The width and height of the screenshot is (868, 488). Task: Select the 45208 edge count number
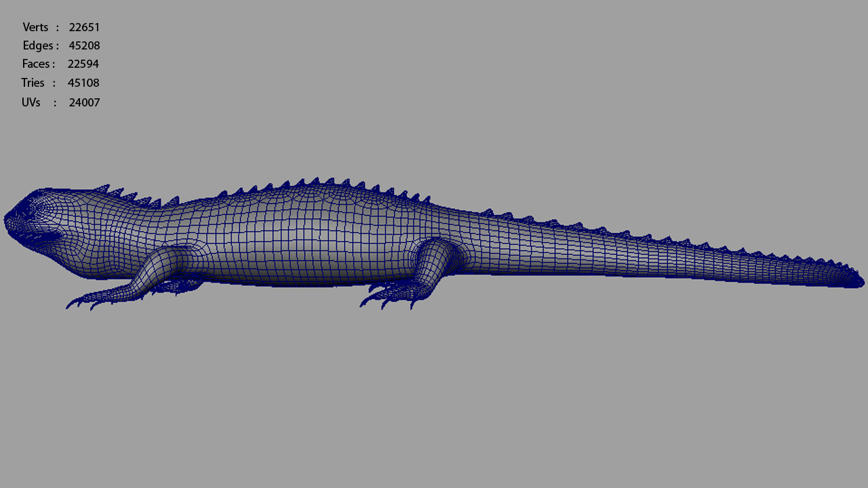(x=84, y=45)
